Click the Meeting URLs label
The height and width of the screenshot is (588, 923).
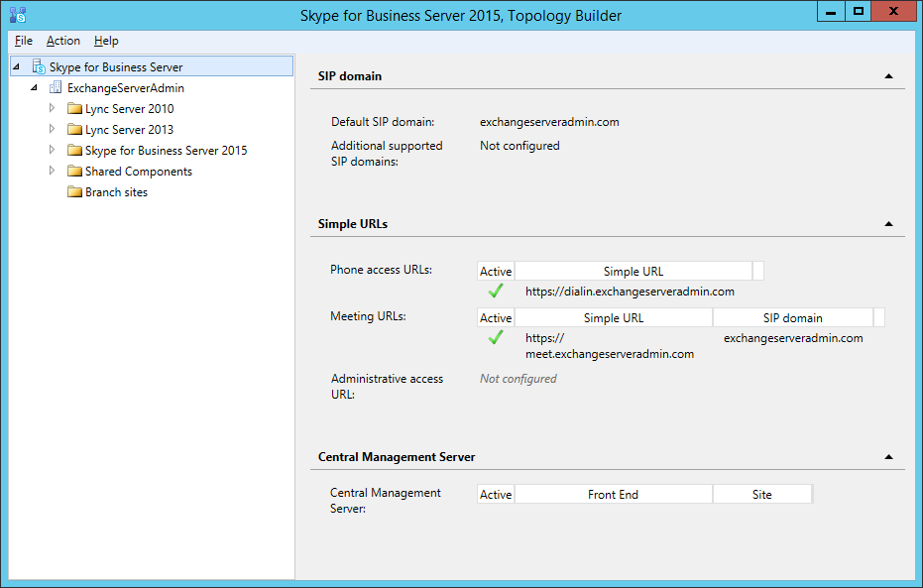tap(368, 316)
